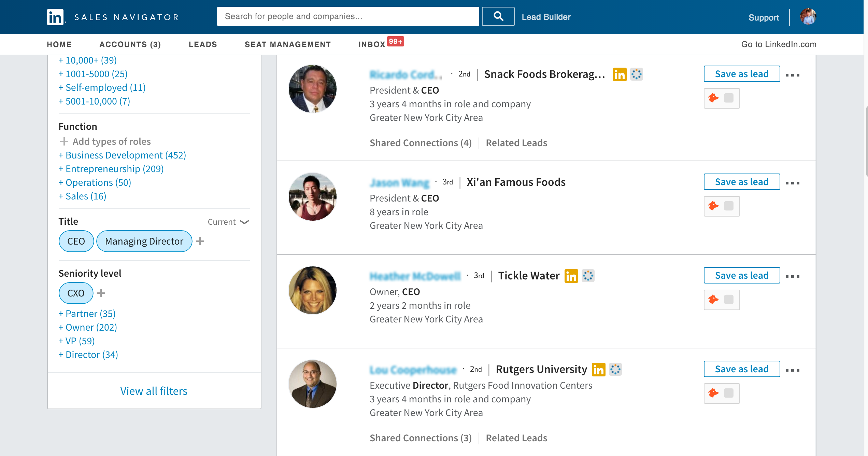The width and height of the screenshot is (868, 456).
Task: Go to the Inbox tab
Action: click(x=372, y=44)
